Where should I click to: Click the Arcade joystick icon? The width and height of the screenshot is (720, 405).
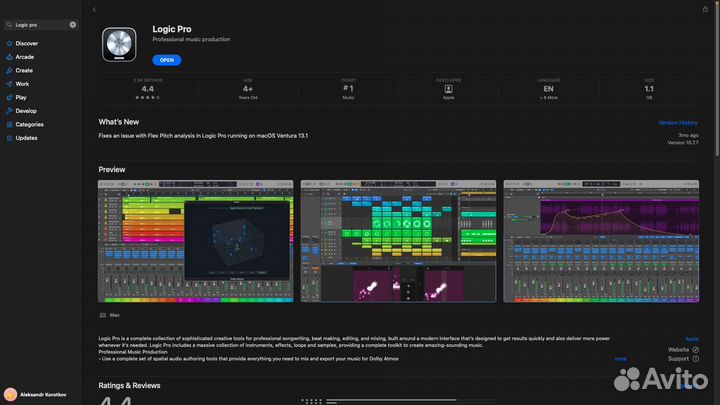tap(9, 57)
